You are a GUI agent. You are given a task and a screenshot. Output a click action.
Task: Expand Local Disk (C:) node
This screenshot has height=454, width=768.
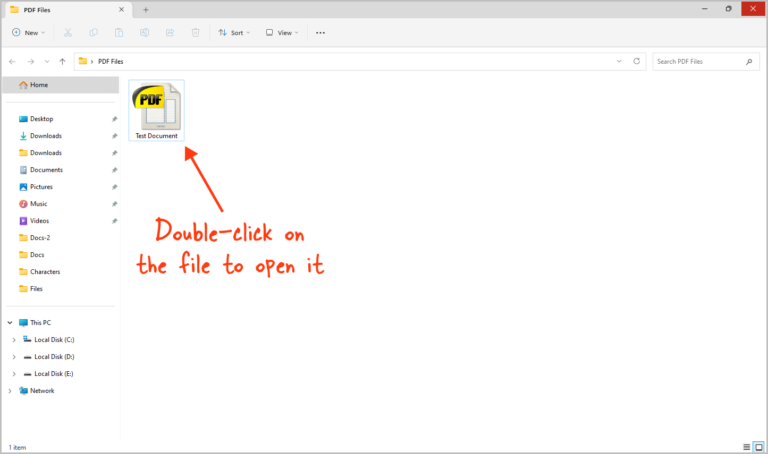tap(14, 340)
